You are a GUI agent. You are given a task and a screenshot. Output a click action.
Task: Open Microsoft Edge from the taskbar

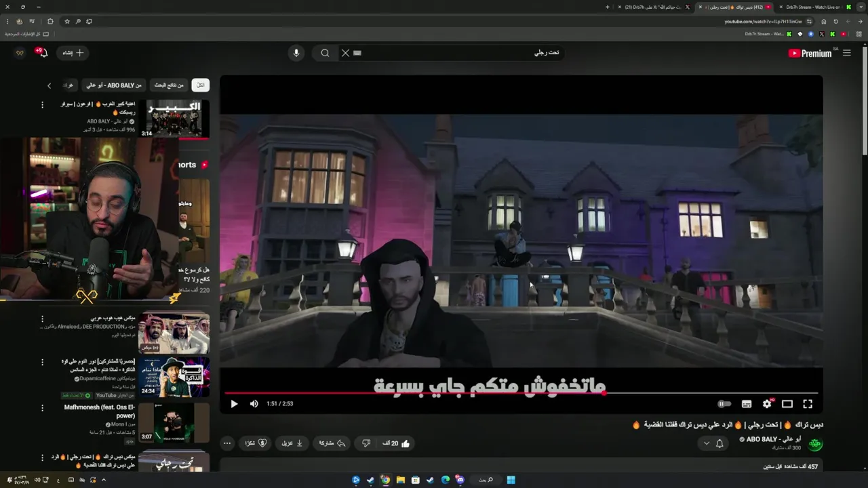point(446,480)
